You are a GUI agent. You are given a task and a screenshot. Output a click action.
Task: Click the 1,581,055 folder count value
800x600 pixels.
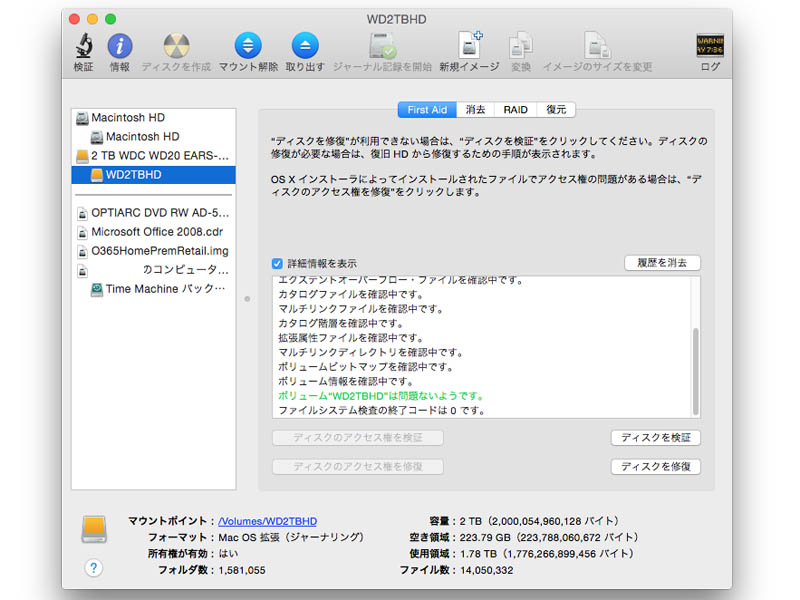[242, 570]
